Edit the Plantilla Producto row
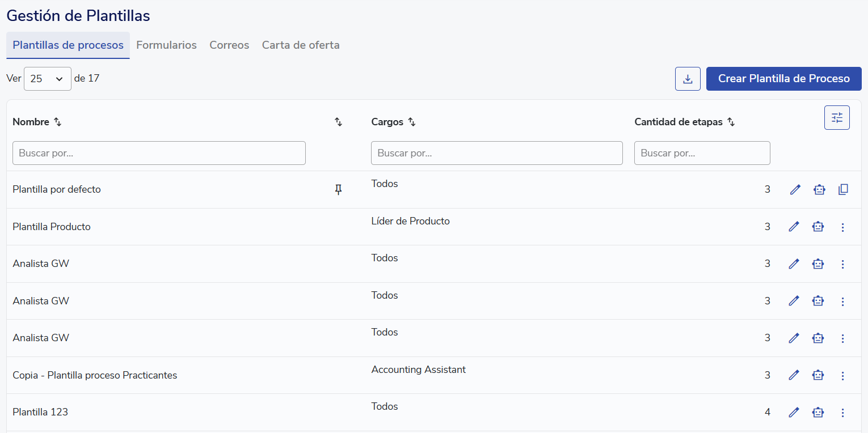 point(794,227)
